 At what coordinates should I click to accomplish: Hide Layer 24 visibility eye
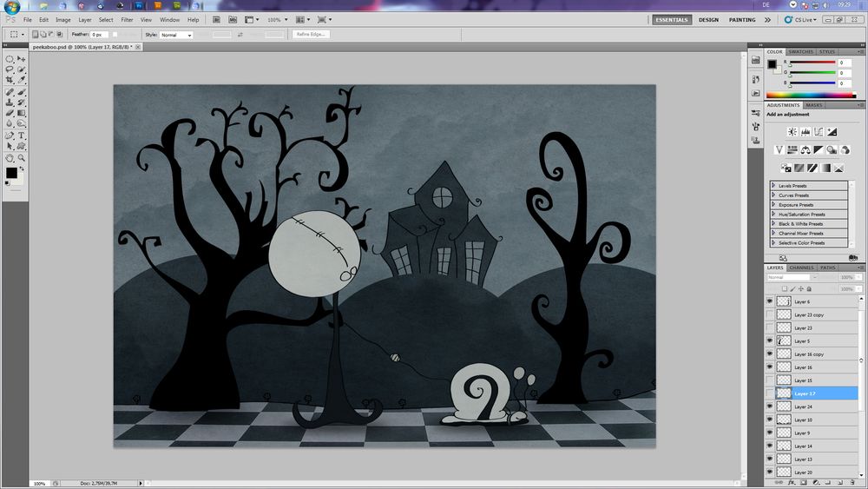[x=769, y=406]
